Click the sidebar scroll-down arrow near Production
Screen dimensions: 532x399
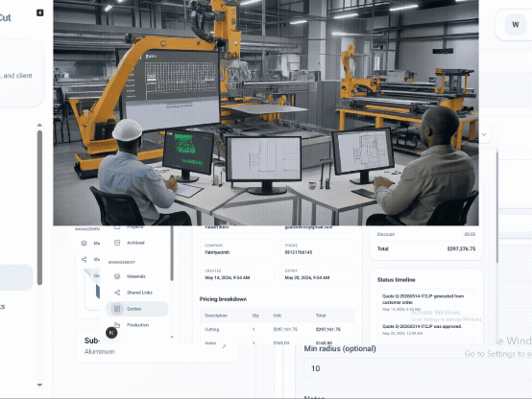(x=172, y=337)
